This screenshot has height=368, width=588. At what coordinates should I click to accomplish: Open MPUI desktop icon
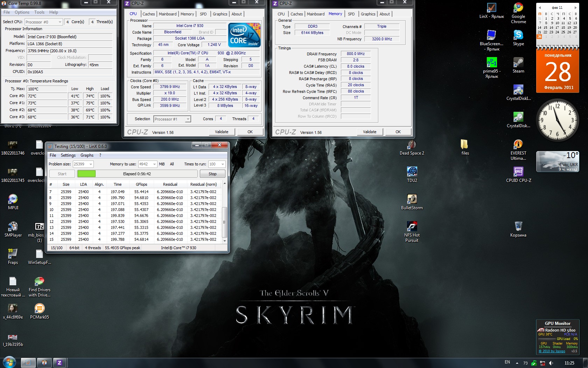tap(13, 202)
